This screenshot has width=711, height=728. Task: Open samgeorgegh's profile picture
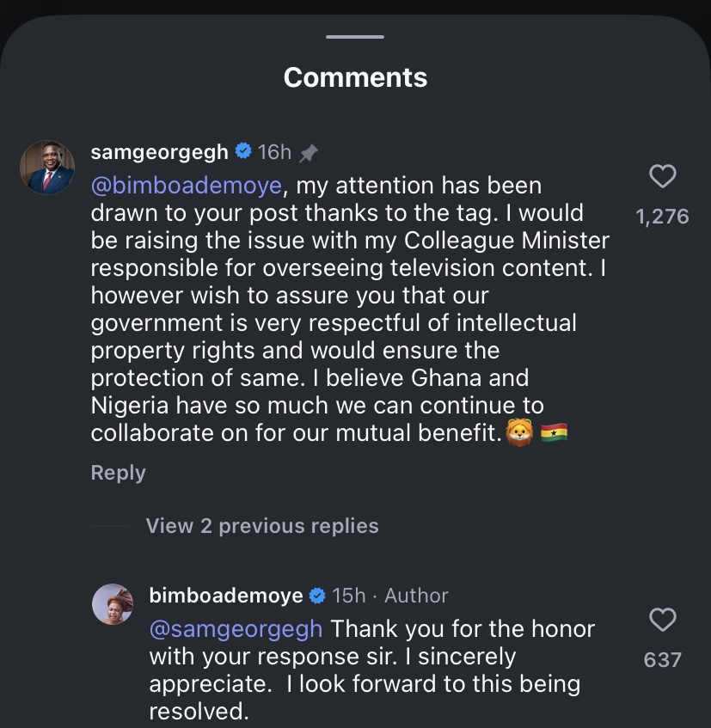pyautogui.click(x=47, y=167)
